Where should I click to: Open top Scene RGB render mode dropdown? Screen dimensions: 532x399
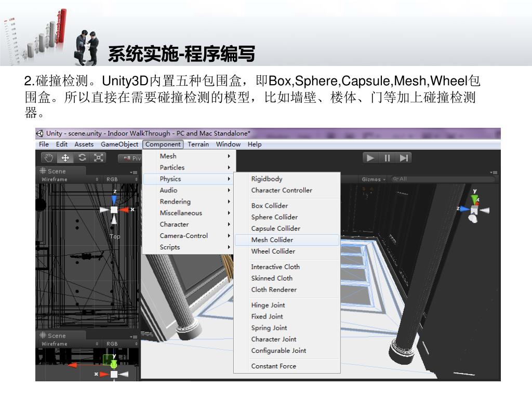122,179
